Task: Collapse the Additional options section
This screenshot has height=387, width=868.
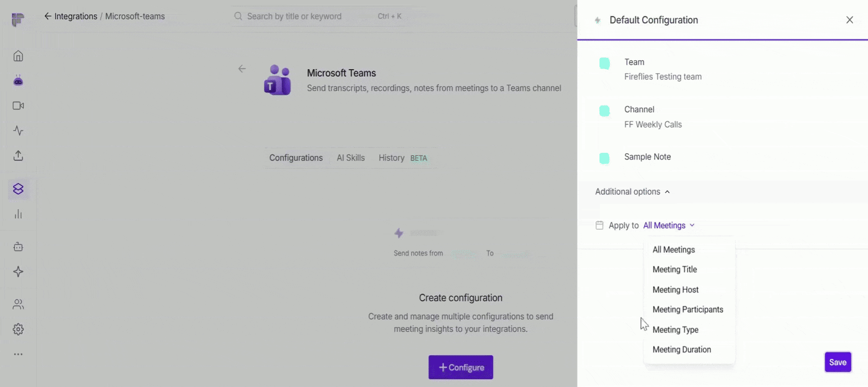Action: (632, 192)
